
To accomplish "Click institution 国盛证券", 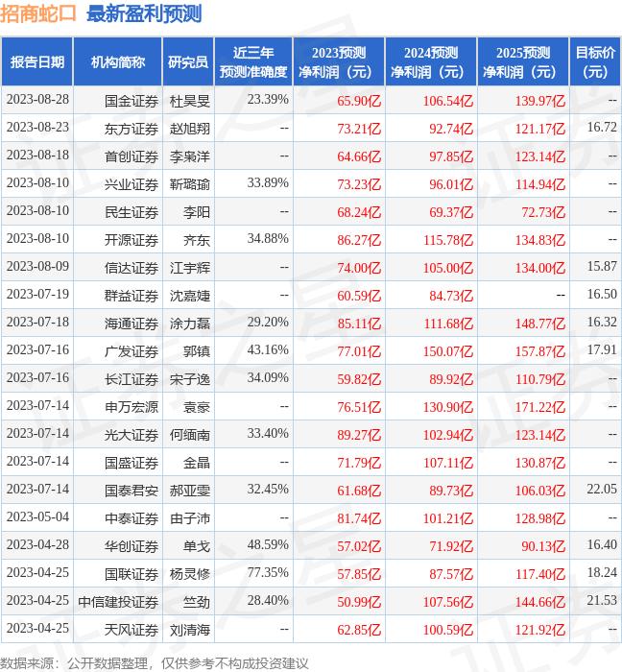I will coord(132,463).
